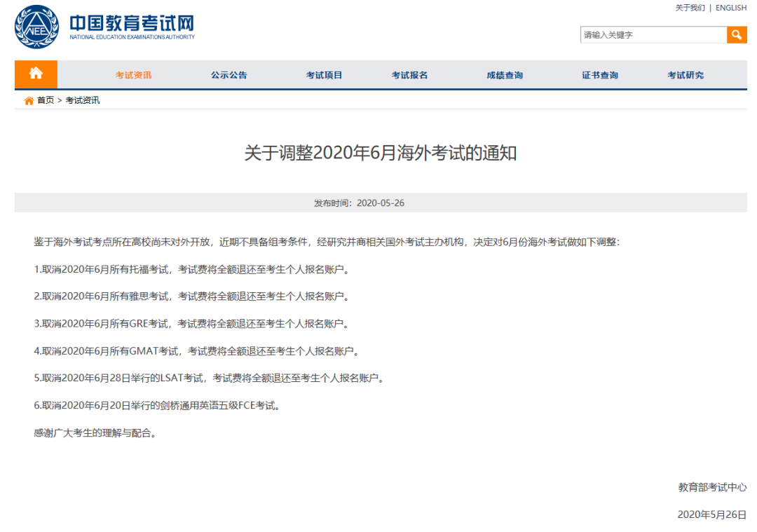
Task: Open the 公示公告 navigation tab
Action: [229, 75]
